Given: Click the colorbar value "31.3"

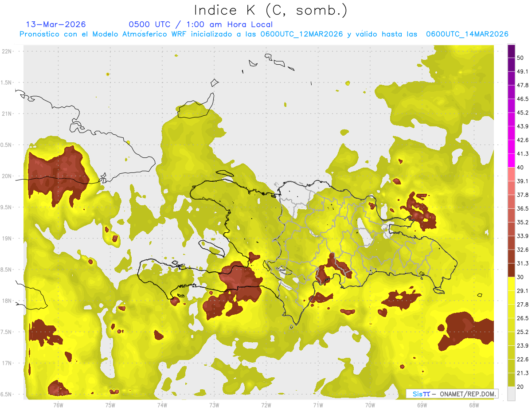Looking at the screenshot, I should point(522,263).
